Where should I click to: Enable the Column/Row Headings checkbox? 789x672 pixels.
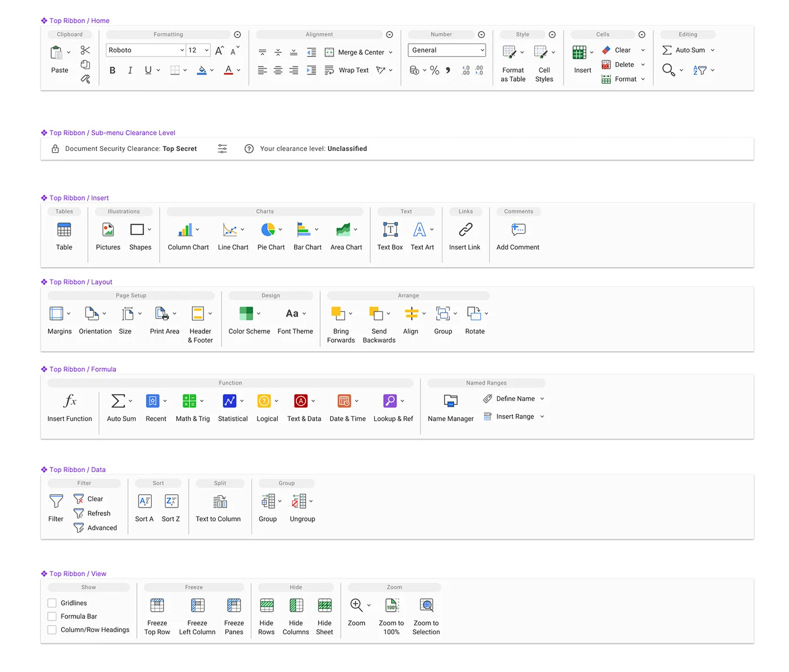point(52,630)
